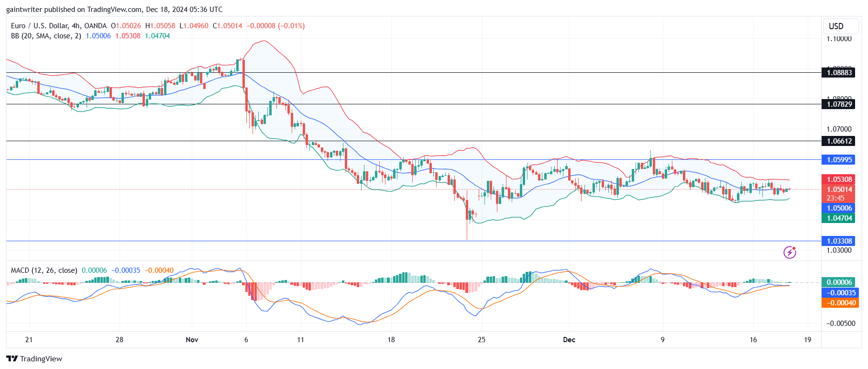Click the Dec date label on time axis
Screen dimensions: 868x369
coord(569,340)
